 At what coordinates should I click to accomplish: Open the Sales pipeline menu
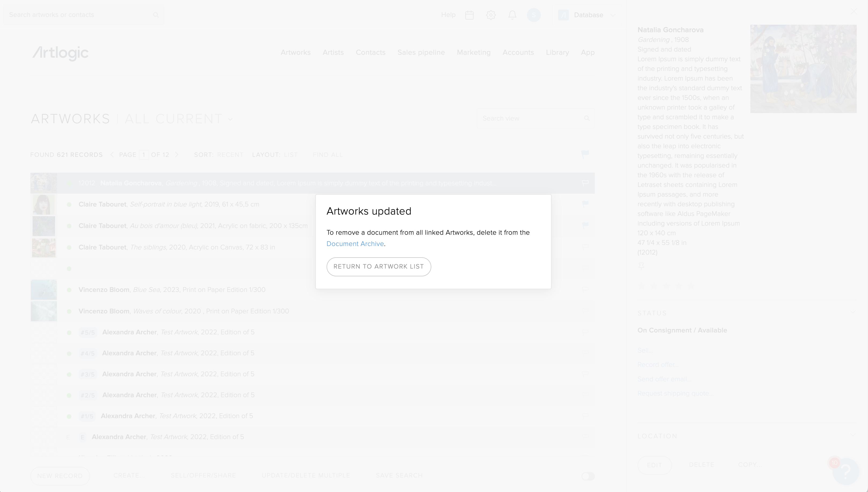pos(421,52)
